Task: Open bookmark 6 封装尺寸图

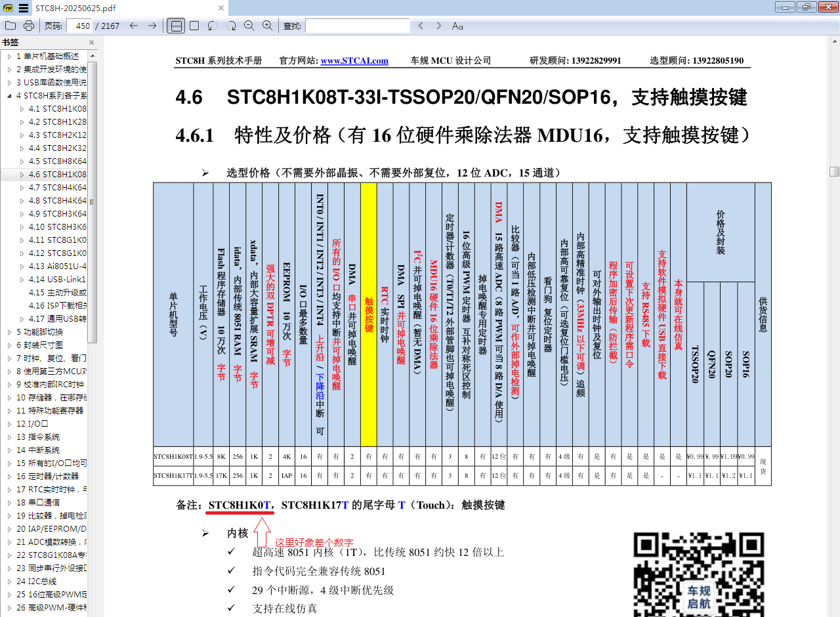Action: click(40, 345)
